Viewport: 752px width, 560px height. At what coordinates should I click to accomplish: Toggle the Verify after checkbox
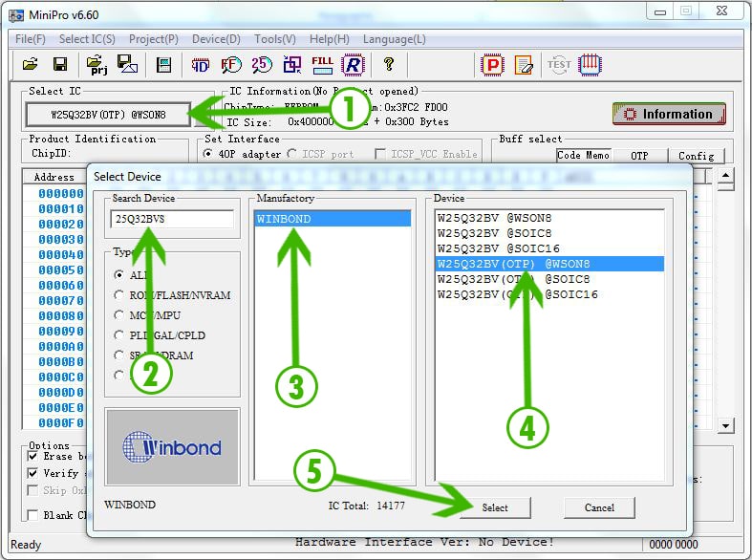[32, 473]
